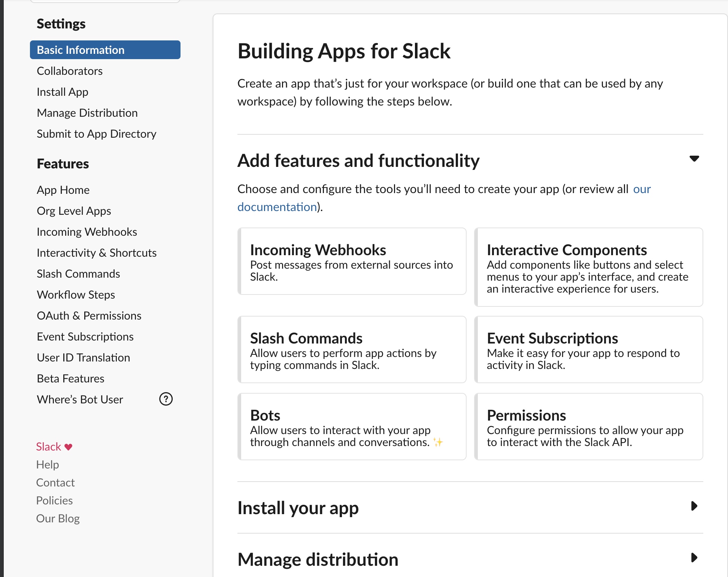Open the Policies footer link
The image size is (728, 577).
point(55,501)
